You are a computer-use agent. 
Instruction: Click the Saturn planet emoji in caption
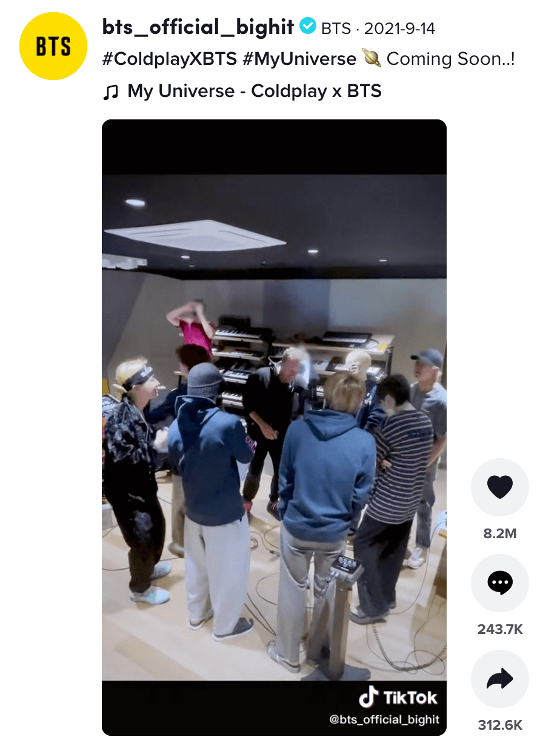(372, 59)
